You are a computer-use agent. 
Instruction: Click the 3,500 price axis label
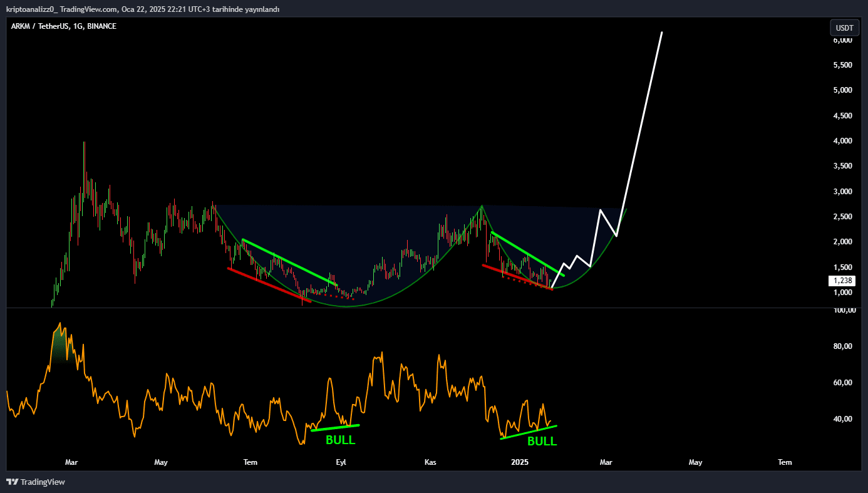[842, 166]
